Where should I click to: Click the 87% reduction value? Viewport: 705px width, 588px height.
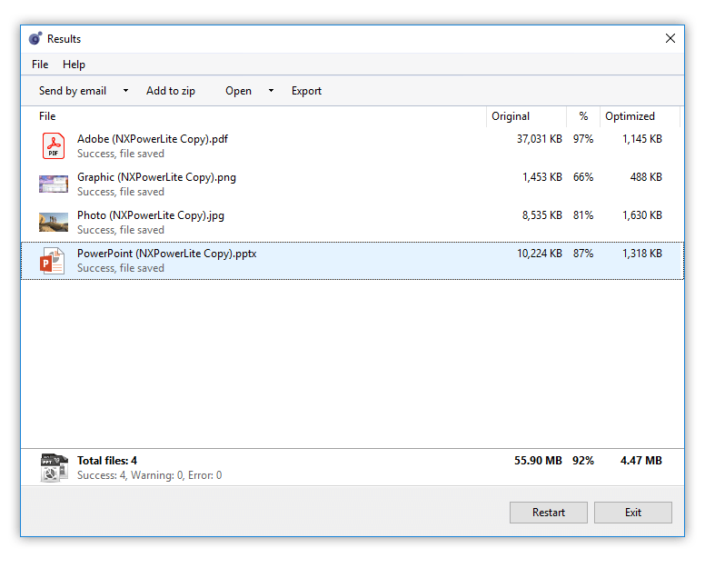click(x=583, y=254)
